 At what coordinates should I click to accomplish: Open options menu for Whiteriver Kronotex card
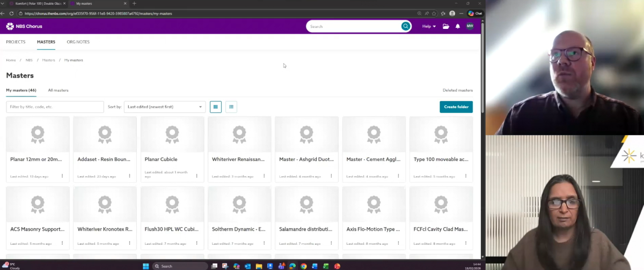(129, 243)
